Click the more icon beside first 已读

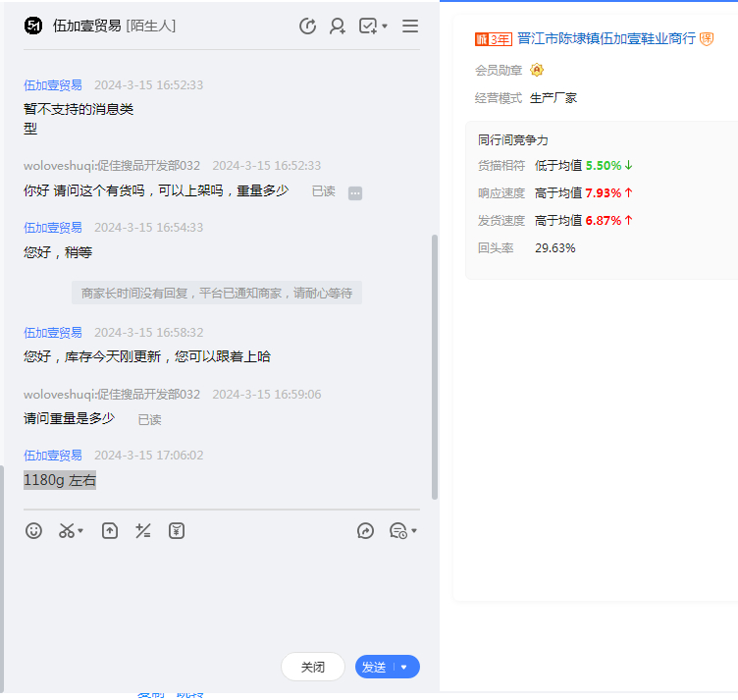point(355,193)
